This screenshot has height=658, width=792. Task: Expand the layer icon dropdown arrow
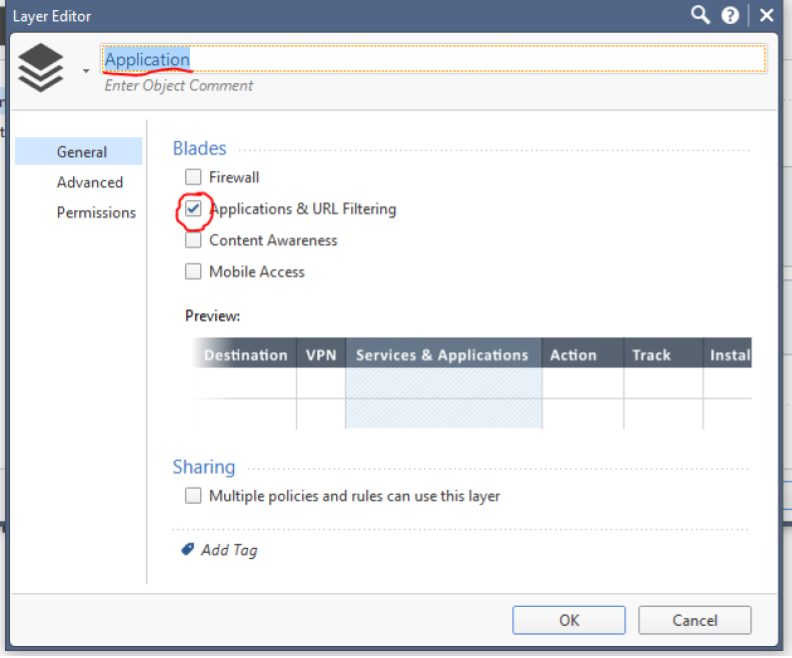pyautogui.click(x=86, y=71)
